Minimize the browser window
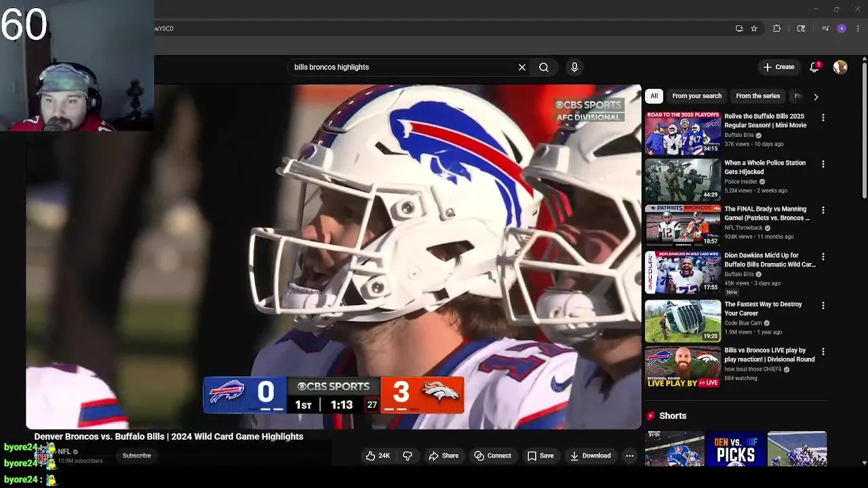Viewport: 868px width, 488px height. coord(816,9)
